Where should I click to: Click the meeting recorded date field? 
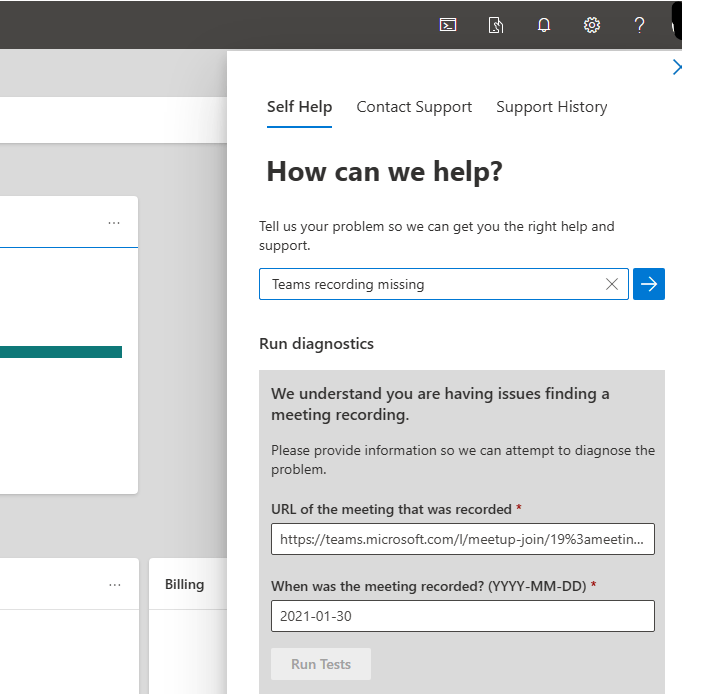(462, 616)
